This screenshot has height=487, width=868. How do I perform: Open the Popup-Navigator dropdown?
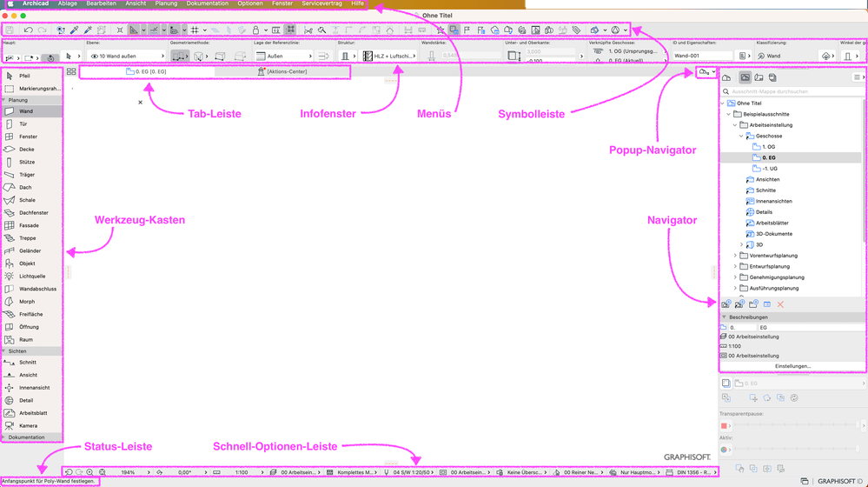click(x=707, y=72)
